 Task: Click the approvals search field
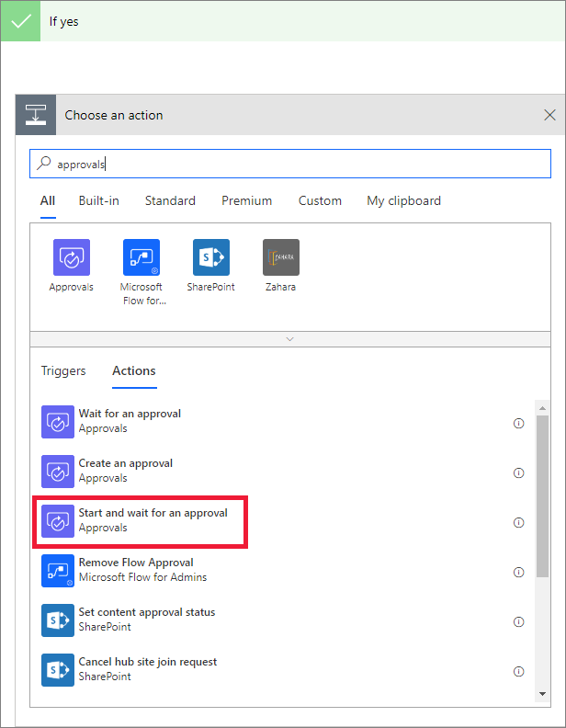tap(290, 164)
